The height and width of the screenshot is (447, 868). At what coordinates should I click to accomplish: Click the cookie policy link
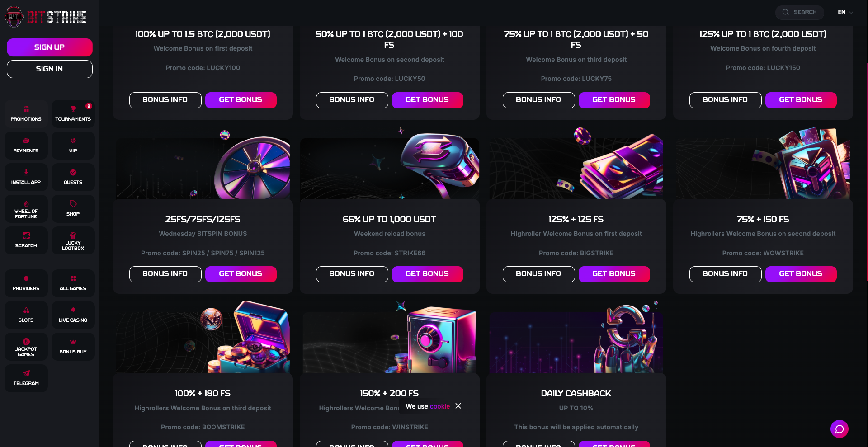pyautogui.click(x=440, y=406)
